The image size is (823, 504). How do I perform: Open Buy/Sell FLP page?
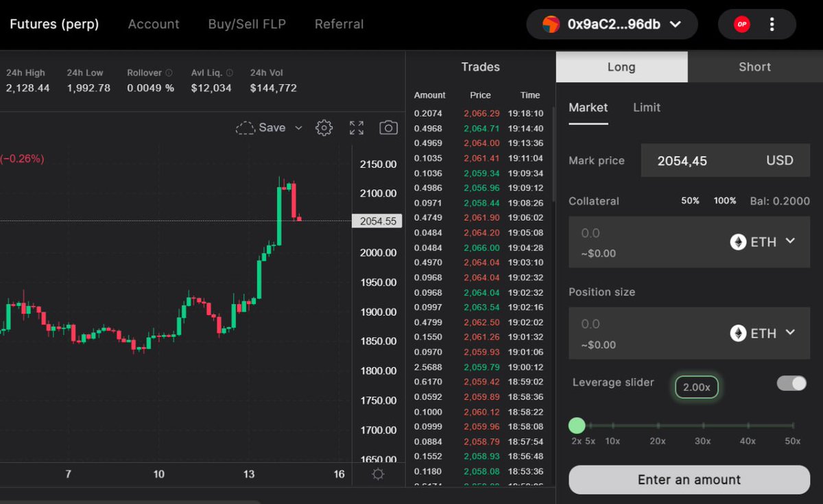pos(247,24)
